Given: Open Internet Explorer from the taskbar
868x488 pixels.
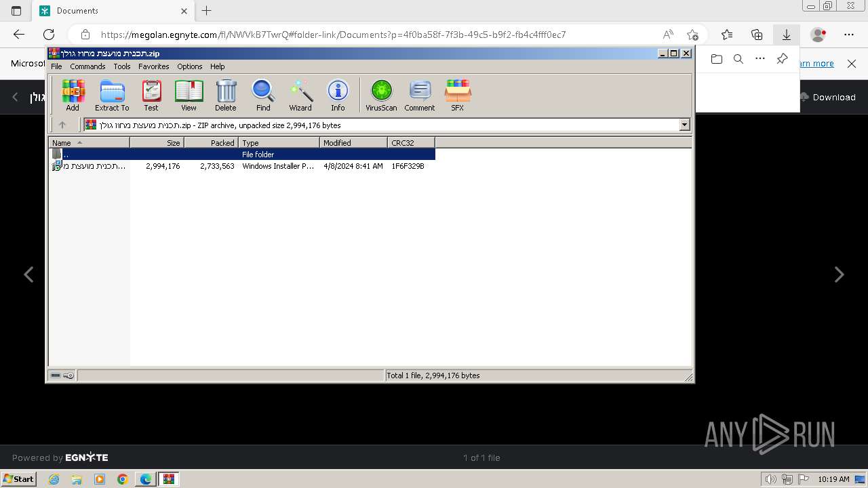Looking at the screenshot, I should click(x=54, y=479).
